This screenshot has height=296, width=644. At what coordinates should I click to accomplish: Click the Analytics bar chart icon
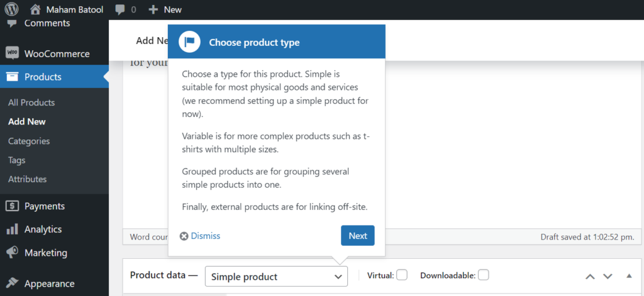13,229
